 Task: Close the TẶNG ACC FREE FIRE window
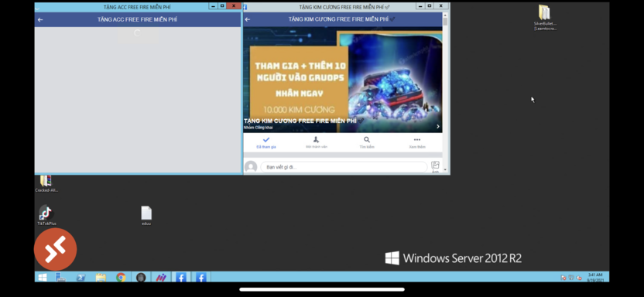234,6
